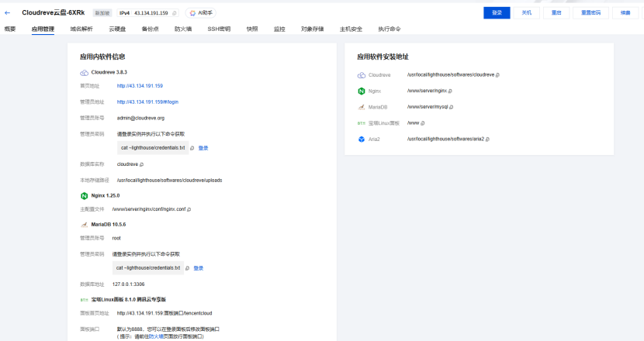The width and height of the screenshot is (644, 341).
Task: Select the cloudreve uploads storage path text
Action: [169, 180]
